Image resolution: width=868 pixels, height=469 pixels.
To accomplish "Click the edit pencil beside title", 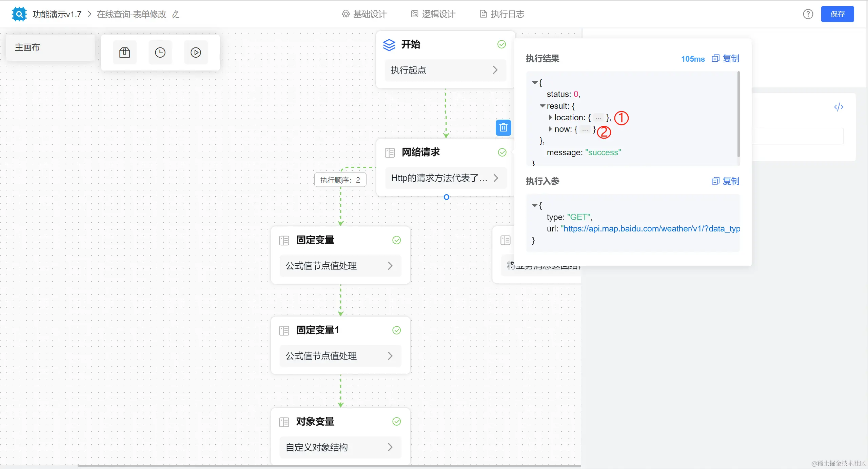I will point(176,14).
